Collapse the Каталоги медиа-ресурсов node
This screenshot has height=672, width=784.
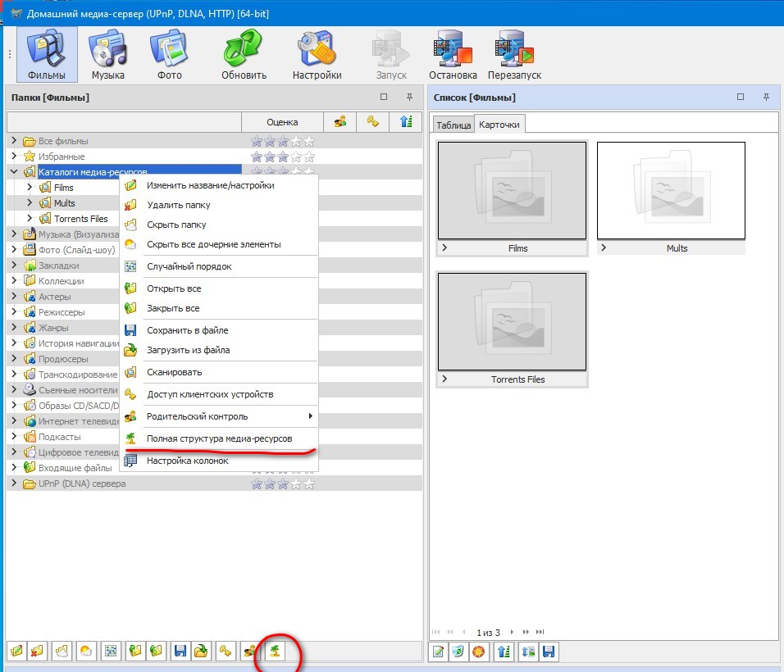click(14, 172)
